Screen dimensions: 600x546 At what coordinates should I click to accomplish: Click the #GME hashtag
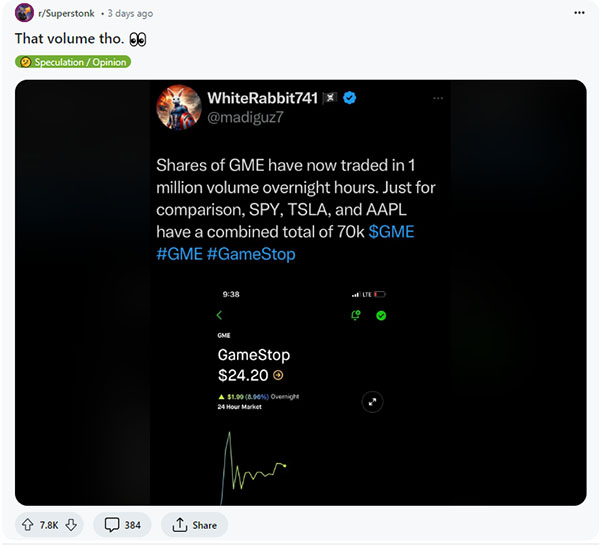(179, 254)
